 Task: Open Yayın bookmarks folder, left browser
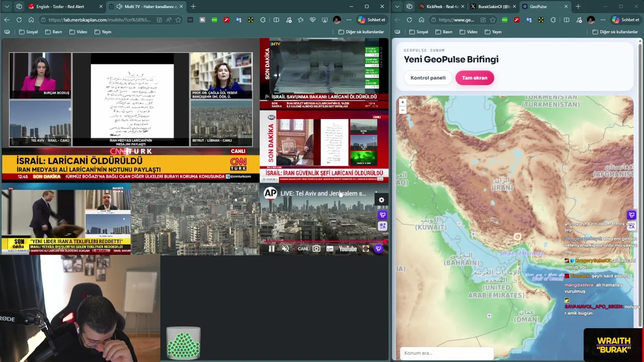(103, 32)
